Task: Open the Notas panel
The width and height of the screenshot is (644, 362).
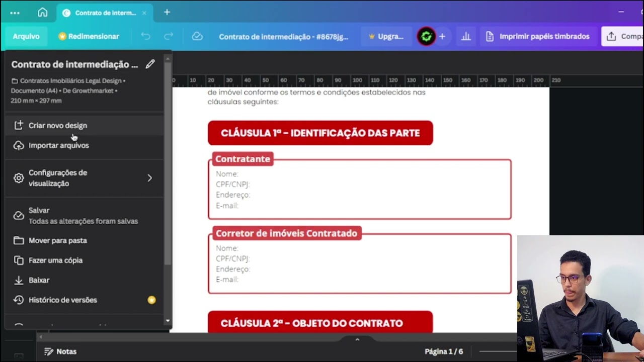Action: (60, 351)
